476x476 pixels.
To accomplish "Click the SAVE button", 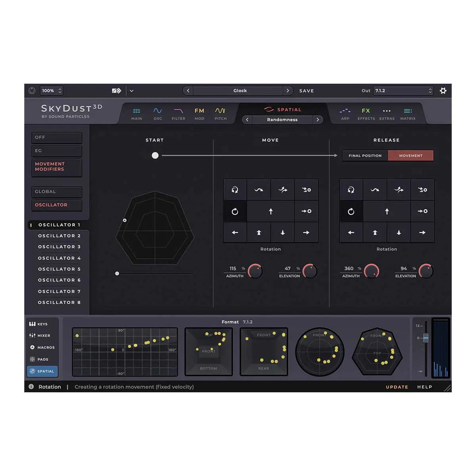I will pos(306,90).
